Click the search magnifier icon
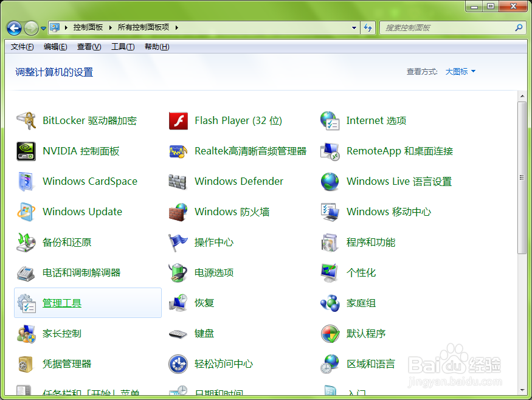The height and width of the screenshot is (400, 532). [x=519, y=27]
